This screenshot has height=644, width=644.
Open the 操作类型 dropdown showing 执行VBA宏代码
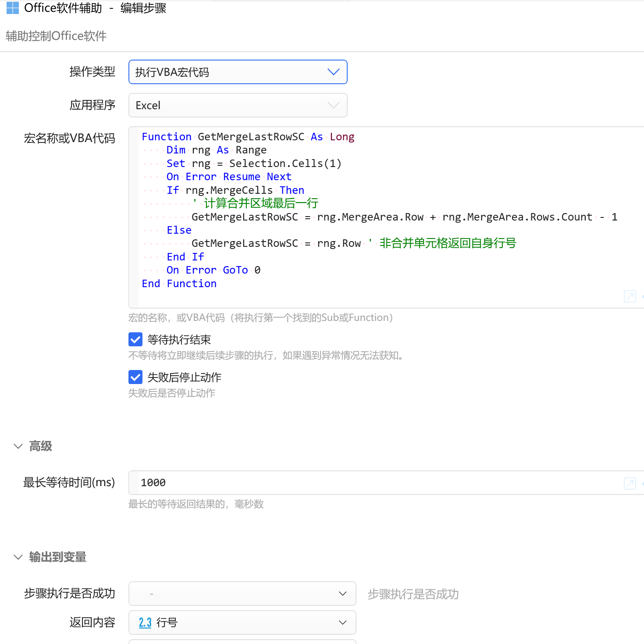point(238,72)
